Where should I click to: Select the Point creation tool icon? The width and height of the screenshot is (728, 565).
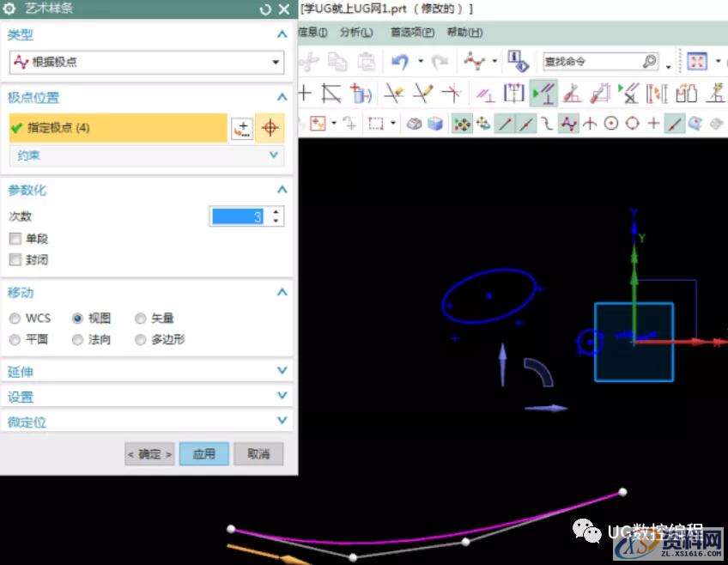coord(652,124)
